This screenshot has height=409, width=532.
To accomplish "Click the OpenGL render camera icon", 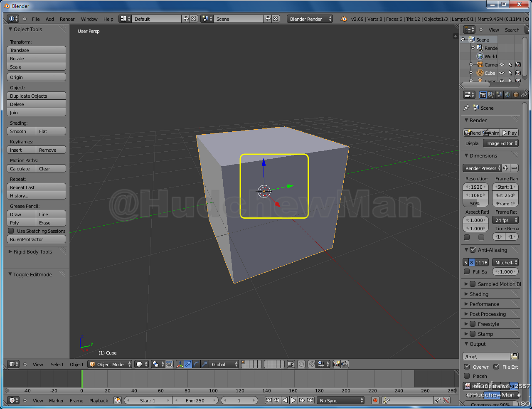I will 335,364.
